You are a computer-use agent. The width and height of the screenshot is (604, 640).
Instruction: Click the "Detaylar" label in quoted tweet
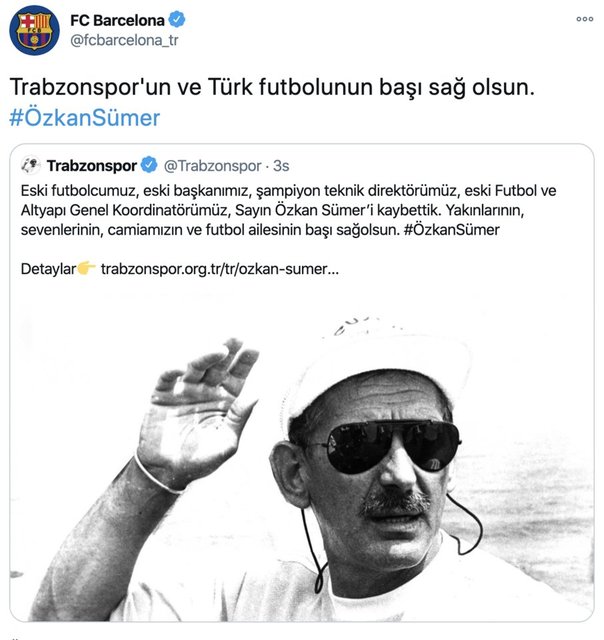[x=48, y=269]
